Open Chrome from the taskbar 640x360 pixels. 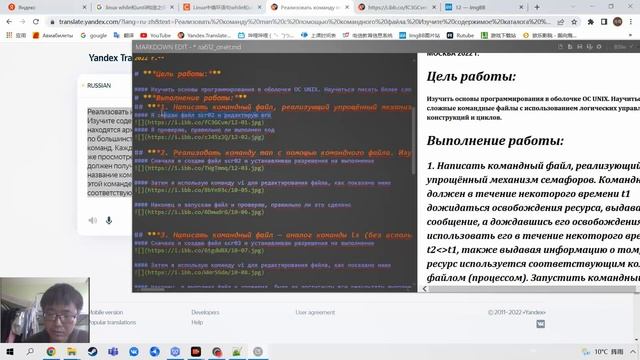pyautogui.click(x=51, y=351)
